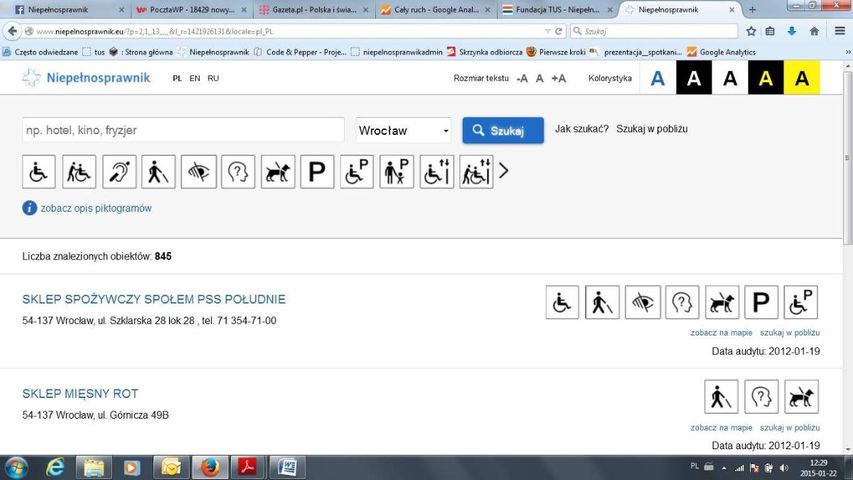Open SKLEP SPOŻYWCZY SPOŁEM PSS POŁUDNIE link

[154, 299]
